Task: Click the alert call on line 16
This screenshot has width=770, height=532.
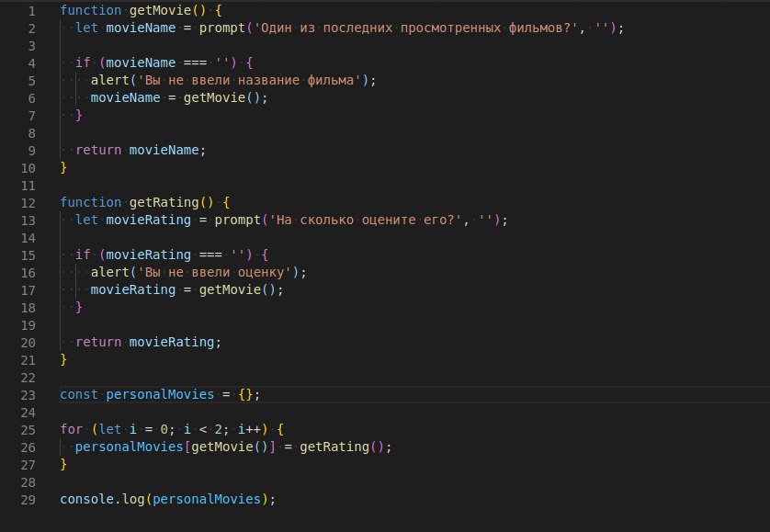Action: (x=110, y=272)
